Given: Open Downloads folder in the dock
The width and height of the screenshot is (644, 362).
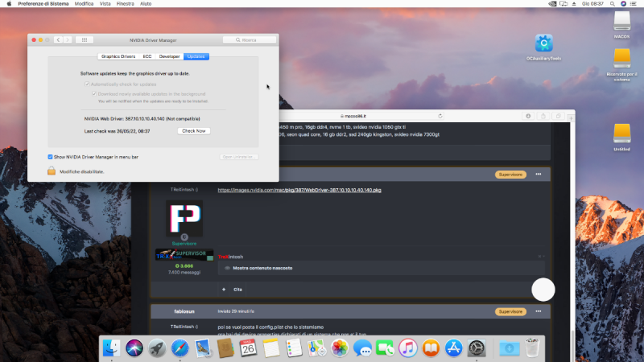Looking at the screenshot, I should (510, 348).
